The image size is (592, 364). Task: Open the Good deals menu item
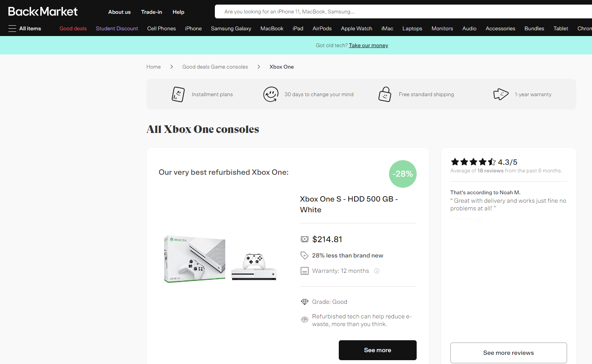(73, 28)
